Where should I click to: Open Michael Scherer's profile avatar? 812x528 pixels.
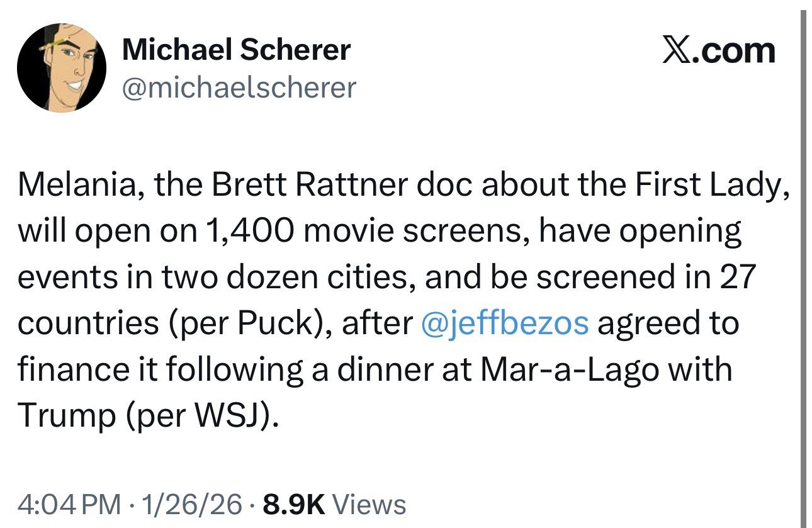[62, 68]
